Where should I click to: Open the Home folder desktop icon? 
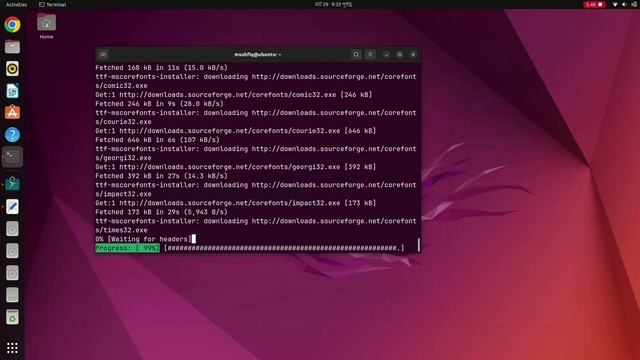[x=47, y=26]
